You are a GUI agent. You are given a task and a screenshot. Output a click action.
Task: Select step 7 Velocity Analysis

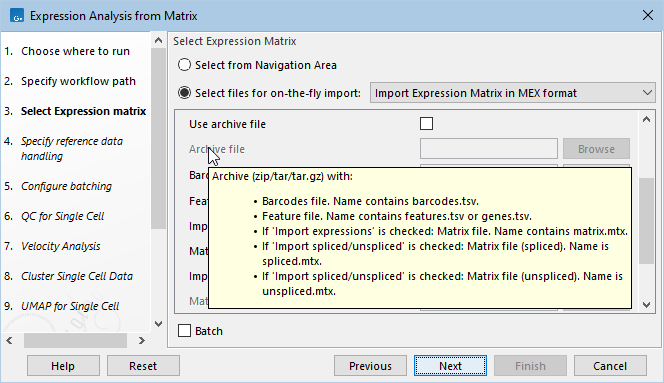[61, 247]
